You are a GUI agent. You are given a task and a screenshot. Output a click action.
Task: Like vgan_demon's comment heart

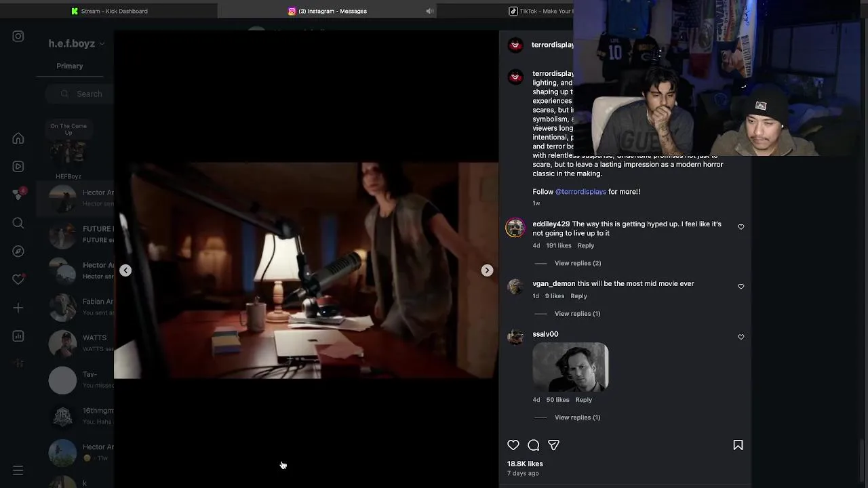(x=741, y=287)
